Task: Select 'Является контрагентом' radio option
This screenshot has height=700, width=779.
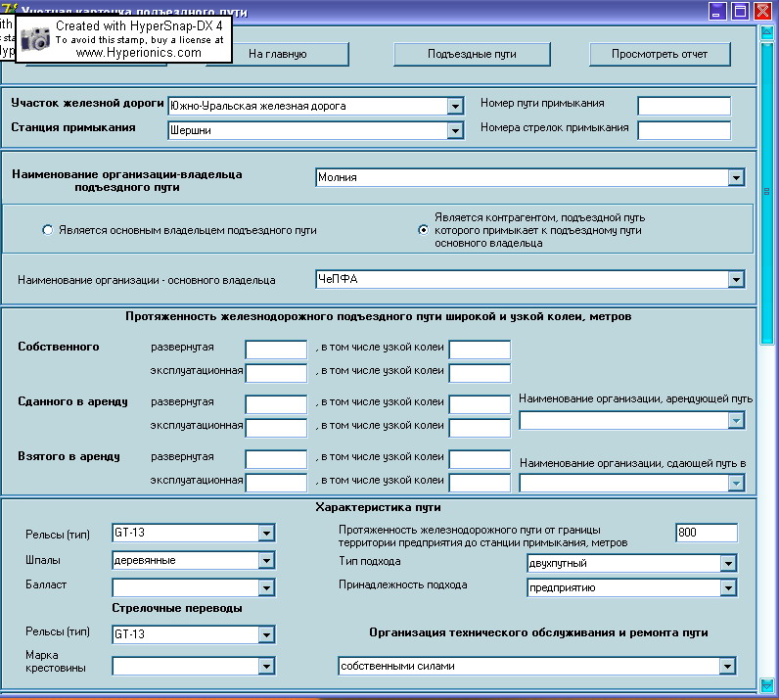Action: [x=423, y=230]
